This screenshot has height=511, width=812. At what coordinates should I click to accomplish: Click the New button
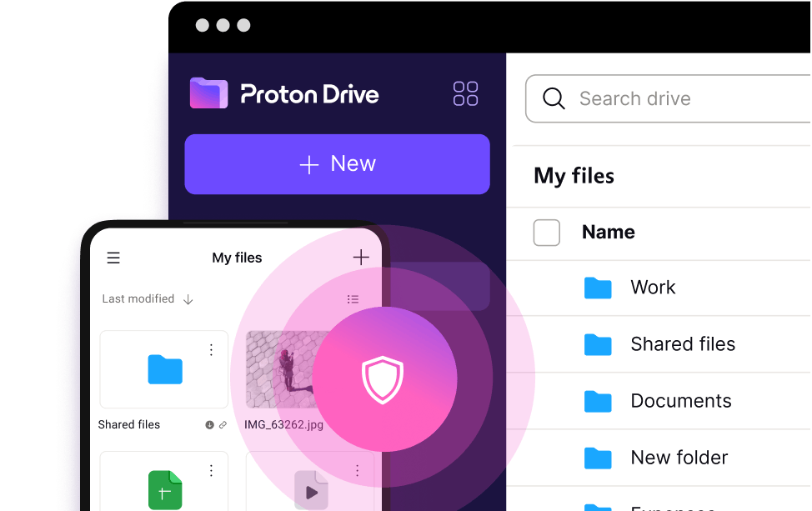337,164
